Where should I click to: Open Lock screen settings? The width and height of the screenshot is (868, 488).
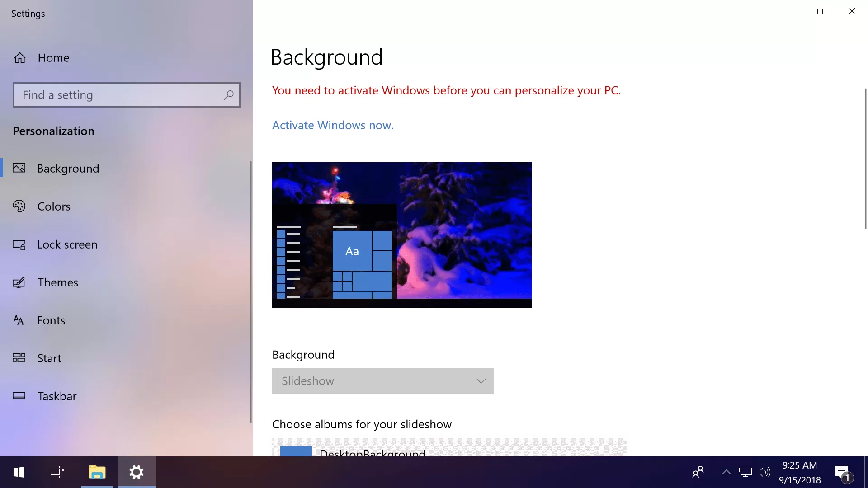coord(67,244)
